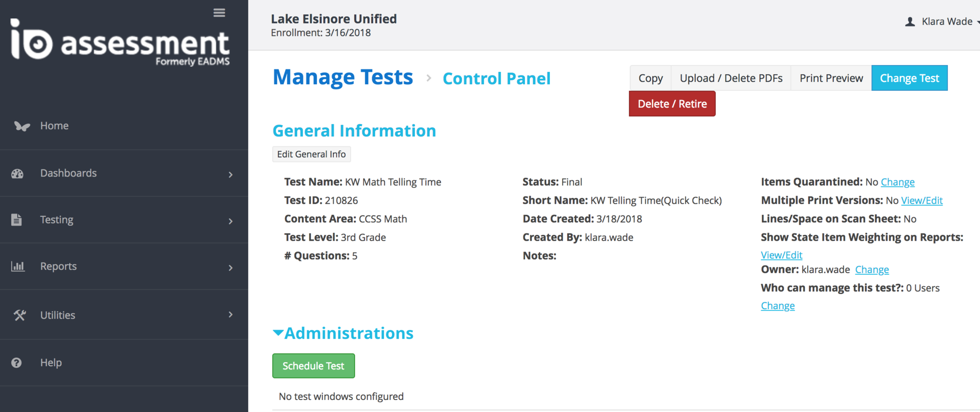
Task: Collapse the Administrations section triangle
Action: [x=278, y=333]
